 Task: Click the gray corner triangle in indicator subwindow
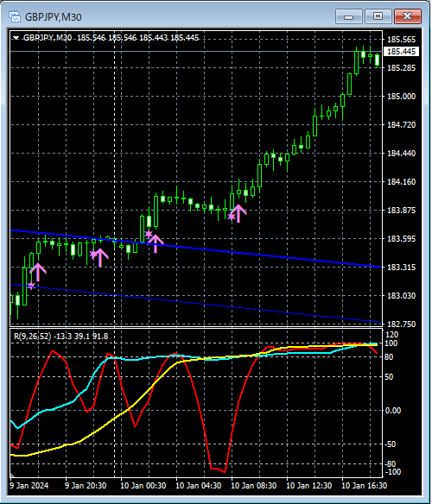(13, 475)
